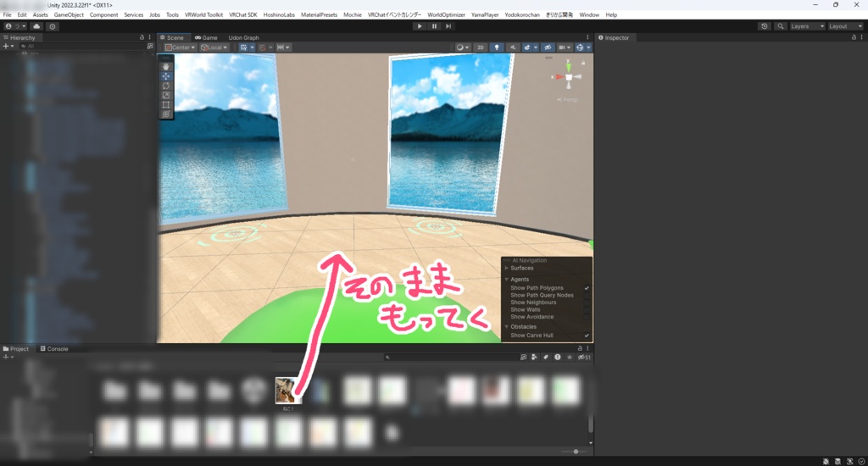The width and height of the screenshot is (868, 466).
Task: Collapse the Obstacles section
Action: click(507, 326)
